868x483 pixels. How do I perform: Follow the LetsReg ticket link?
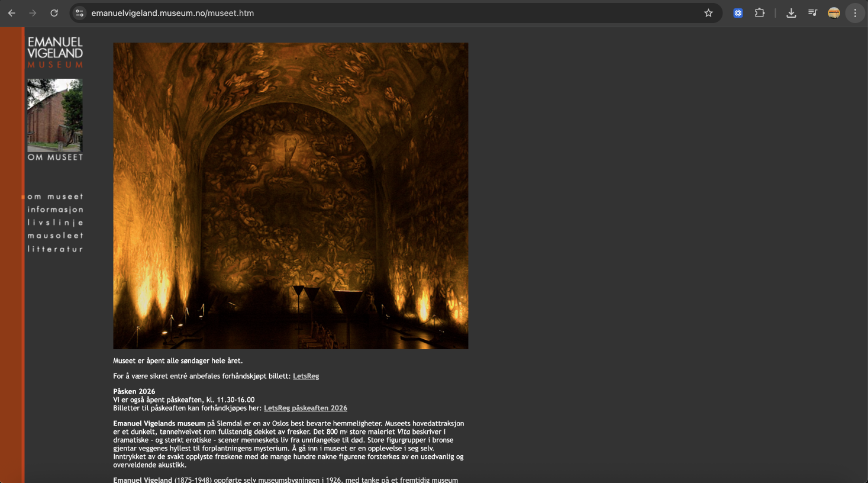[x=306, y=376]
